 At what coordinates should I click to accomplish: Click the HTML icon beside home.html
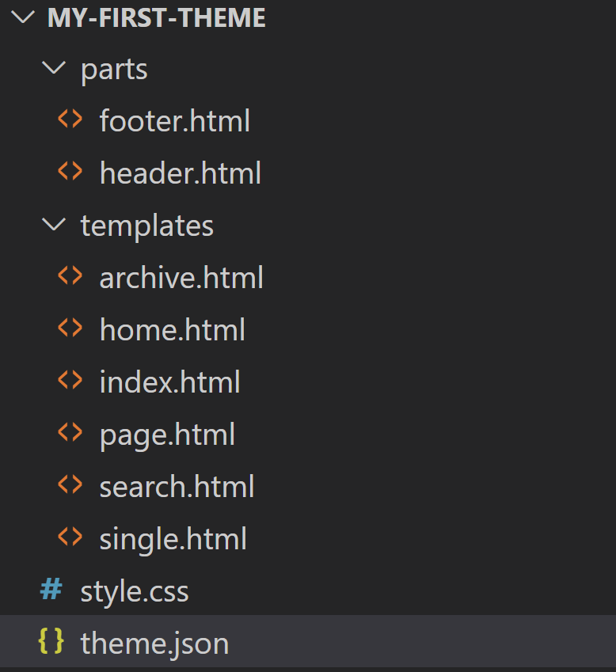[x=70, y=328]
